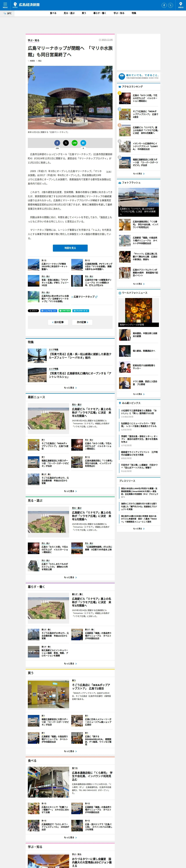Image resolution: width=186 pixels, height=868 pixels.
Task: Open the 見る・遊ぶ nav menu
Action: pos(69,13)
